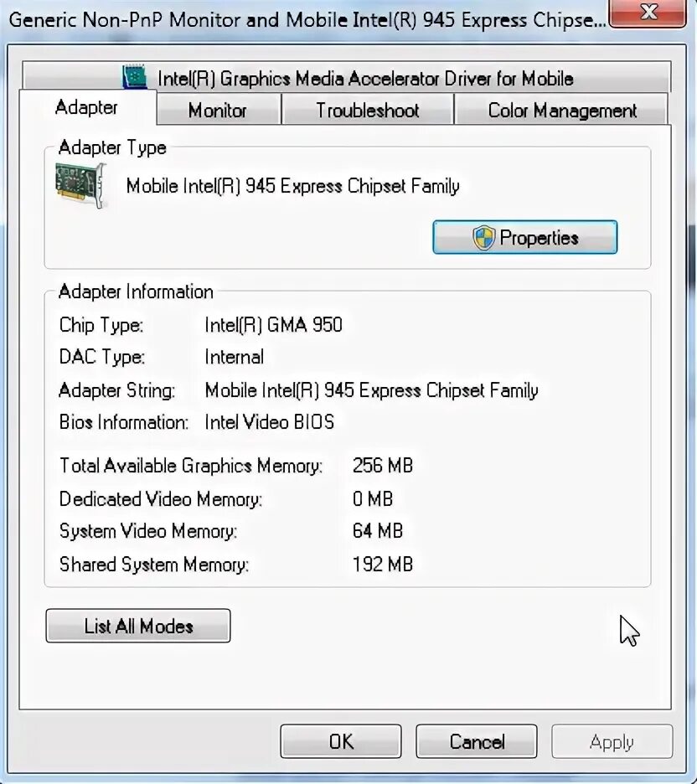The image size is (697, 784).
Task: Click the '64 MB' system video memory value
Action: tap(378, 531)
